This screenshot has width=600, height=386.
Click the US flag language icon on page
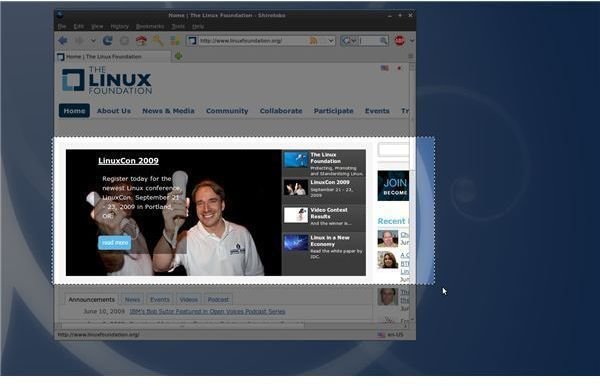[x=385, y=68]
